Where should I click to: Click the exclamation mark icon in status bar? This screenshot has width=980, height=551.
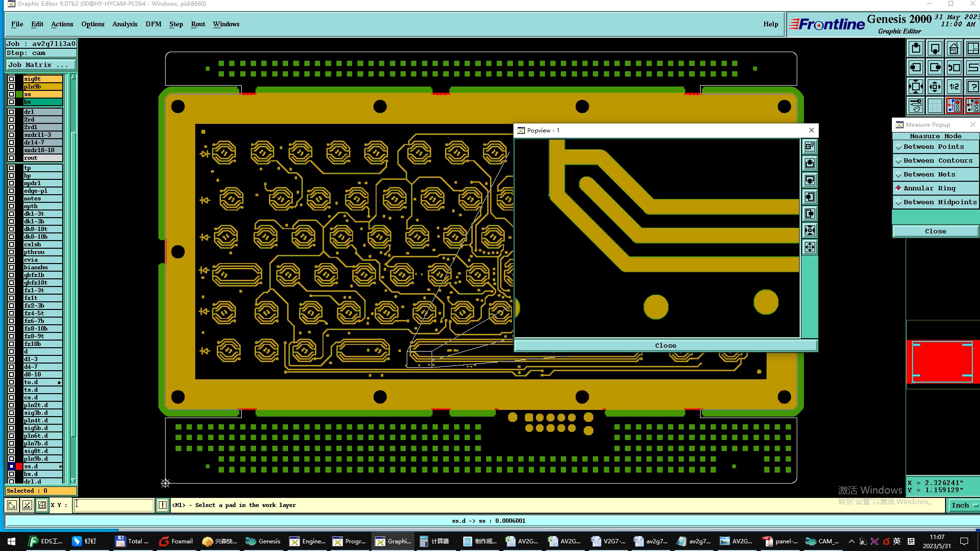pyautogui.click(x=163, y=505)
